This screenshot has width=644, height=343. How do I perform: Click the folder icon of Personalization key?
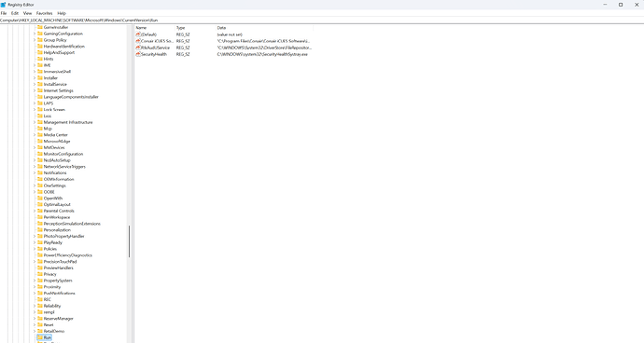40,230
